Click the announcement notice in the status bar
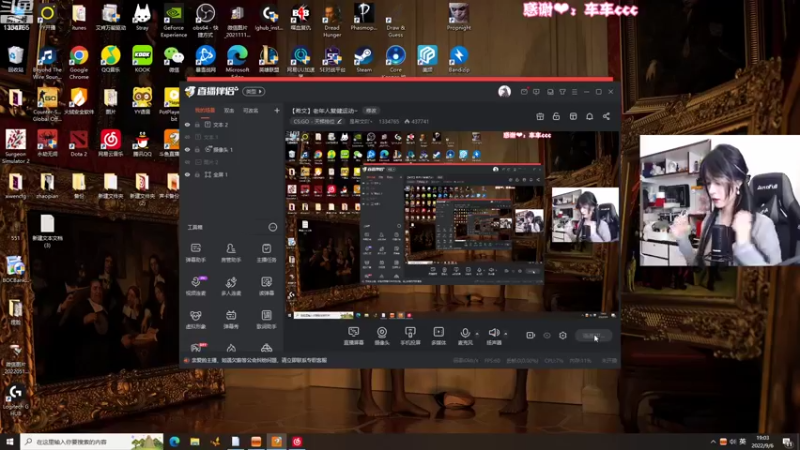 coord(255,360)
